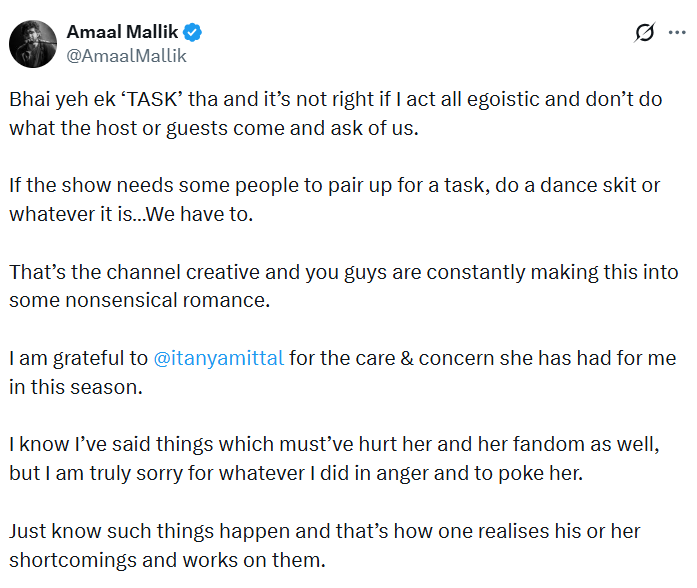Click the text "I am grateful to"
697x588 pixels.
(78, 358)
